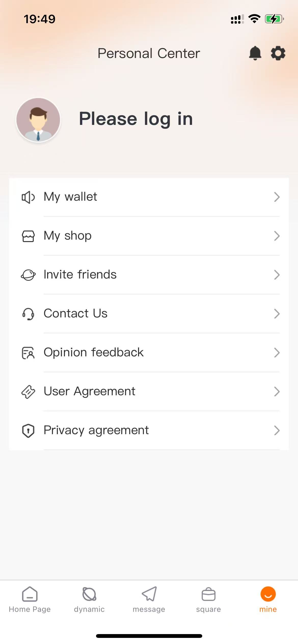The image size is (298, 644).
Task: Tap the default profile avatar
Action: coord(38,120)
